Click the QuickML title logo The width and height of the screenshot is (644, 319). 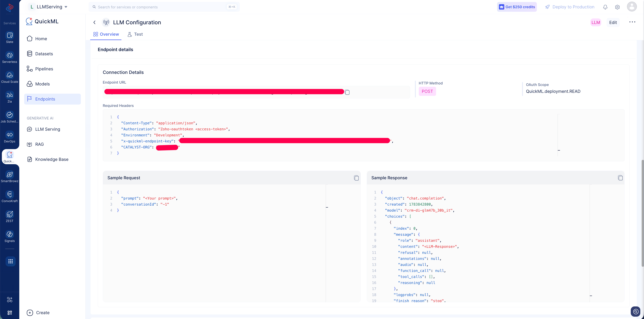tap(42, 21)
